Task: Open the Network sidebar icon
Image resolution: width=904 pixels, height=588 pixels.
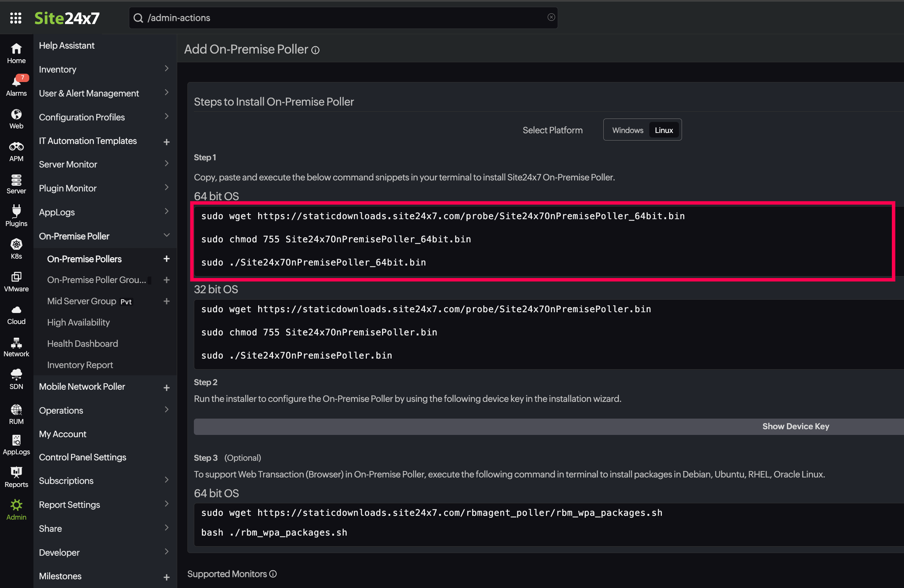Action: coord(16,347)
